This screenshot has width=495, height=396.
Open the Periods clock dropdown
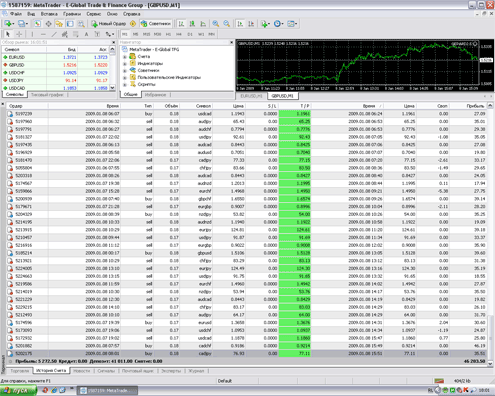click(x=278, y=24)
